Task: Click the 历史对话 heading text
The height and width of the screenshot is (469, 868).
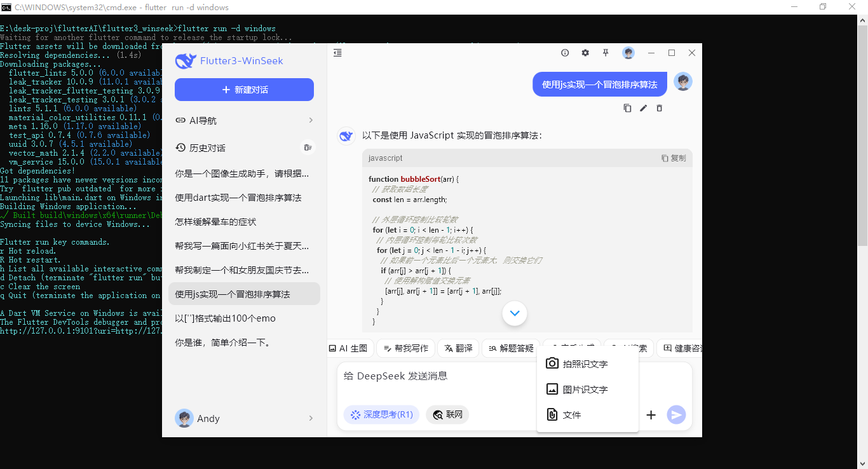Action: pos(207,147)
